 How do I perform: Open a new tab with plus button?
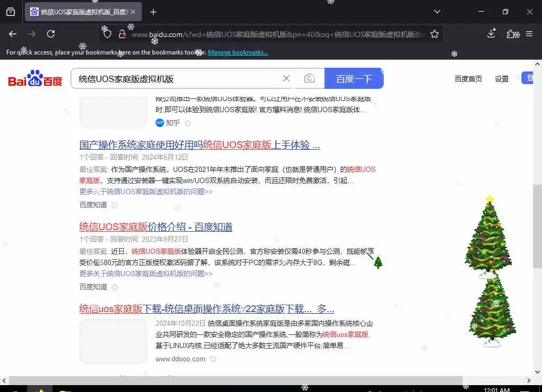153,12
